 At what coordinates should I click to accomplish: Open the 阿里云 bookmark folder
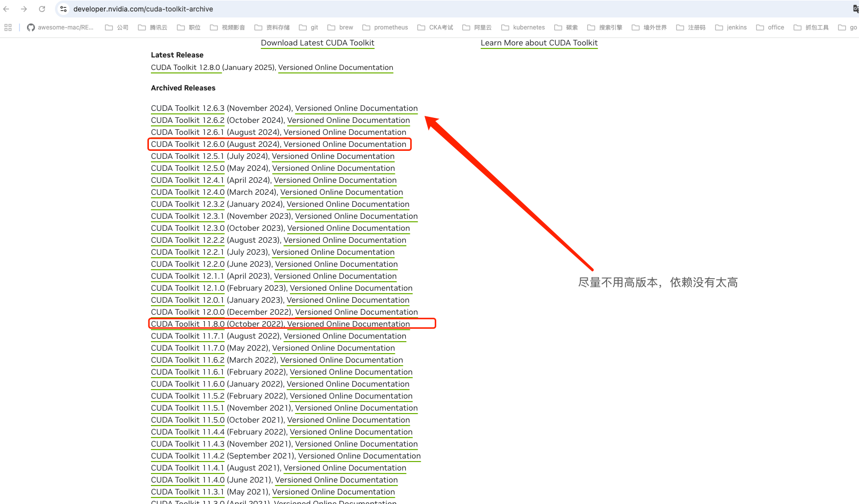point(477,27)
